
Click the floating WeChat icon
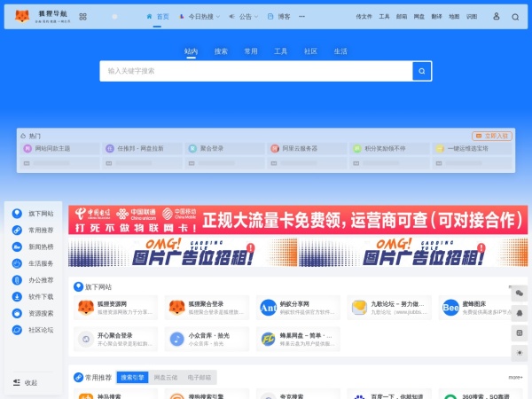click(x=519, y=293)
